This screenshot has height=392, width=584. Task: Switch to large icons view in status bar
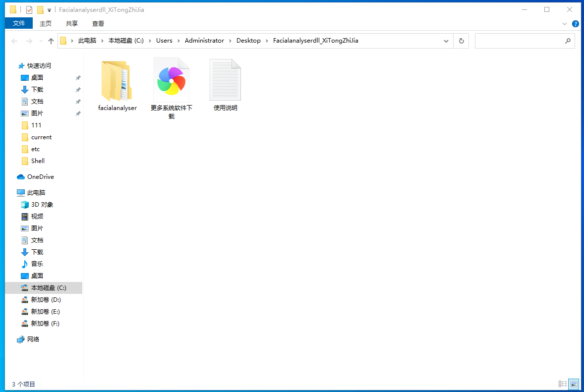point(574,384)
